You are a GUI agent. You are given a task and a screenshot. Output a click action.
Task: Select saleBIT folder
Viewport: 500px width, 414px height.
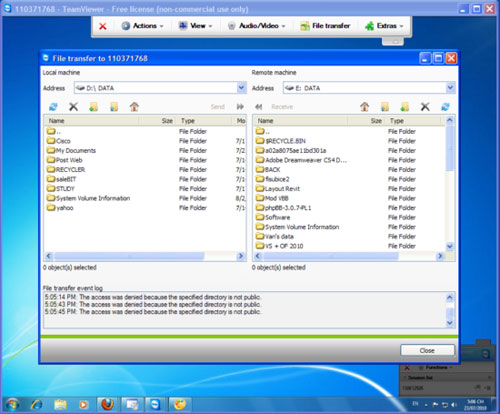[x=62, y=179]
